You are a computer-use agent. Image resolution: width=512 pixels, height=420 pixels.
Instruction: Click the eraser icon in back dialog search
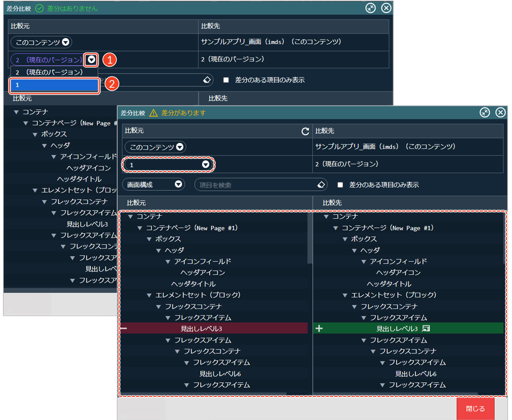click(x=207, y=80)
